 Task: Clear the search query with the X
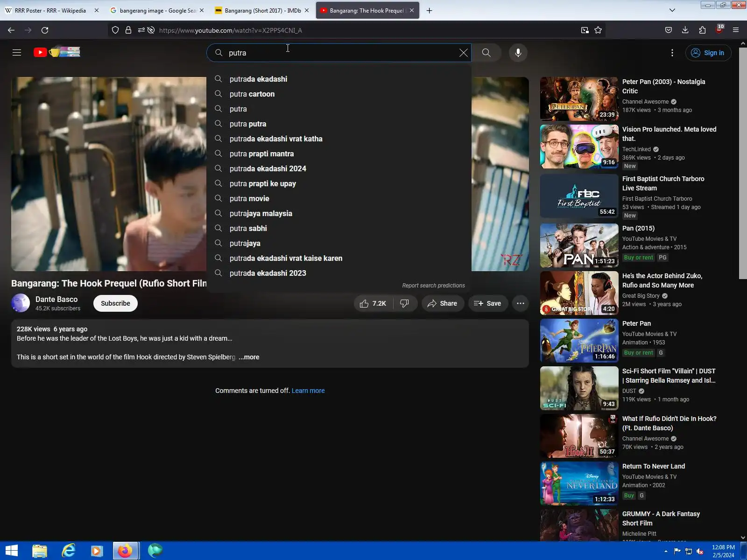pos(463,53)
